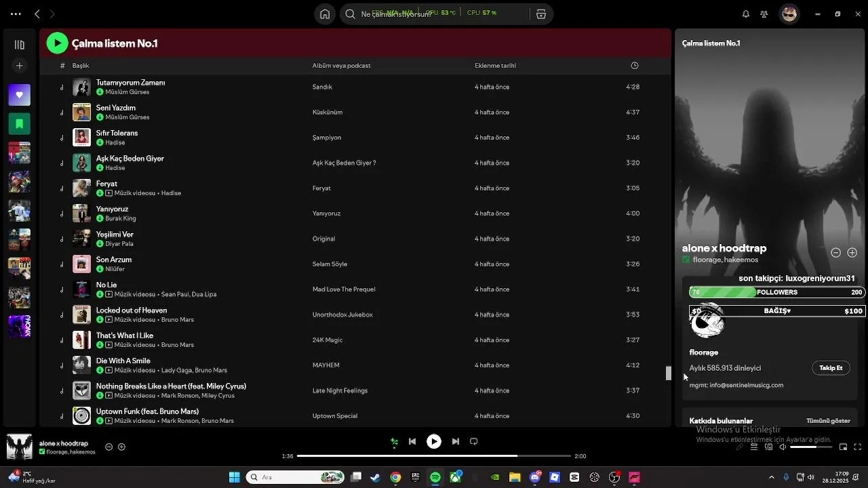Open the artist link Diyar Pala
The height and width of the screenshot is (488, 868).
pyautogui.click(x=119, y=244)
